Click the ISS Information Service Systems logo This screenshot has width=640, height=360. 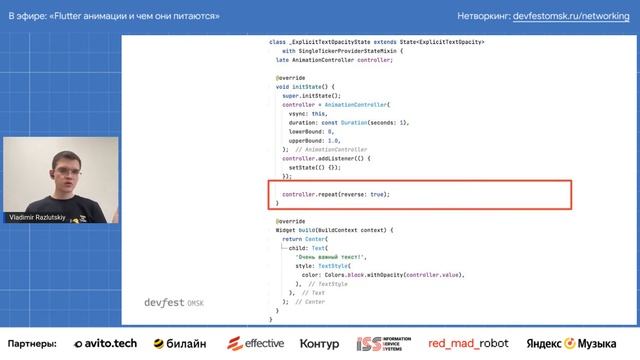tap(384, 344)
